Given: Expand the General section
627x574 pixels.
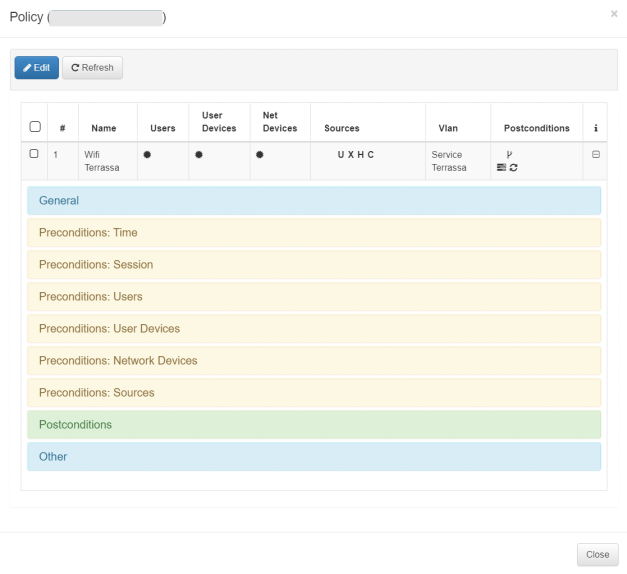Looking at the screenshot, I should tap(314, 200).
